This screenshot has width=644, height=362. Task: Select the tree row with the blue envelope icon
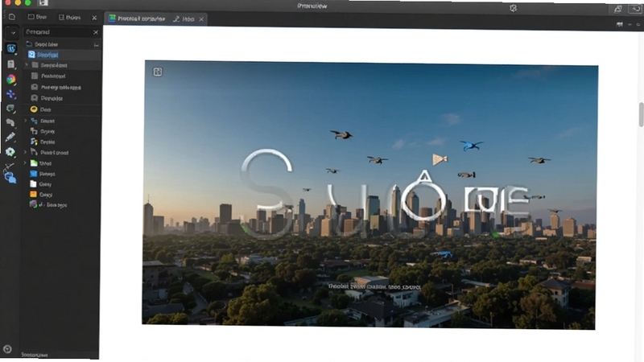(62, 174)
